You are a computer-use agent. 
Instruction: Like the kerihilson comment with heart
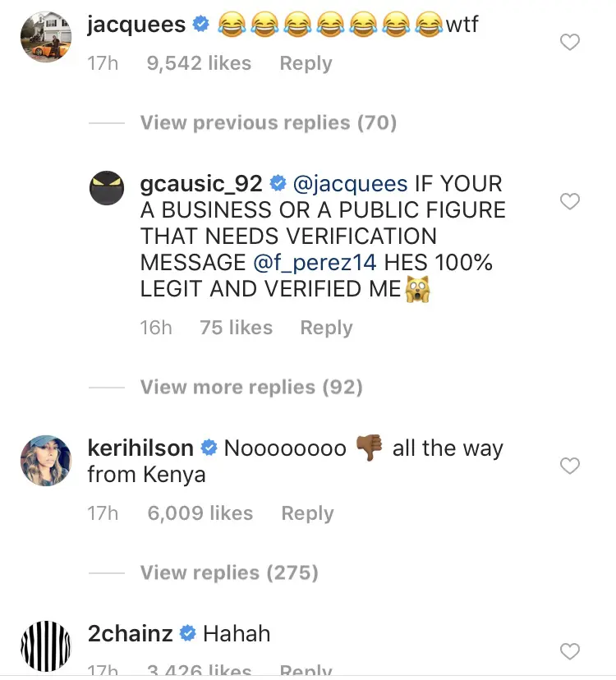[569, 466]
